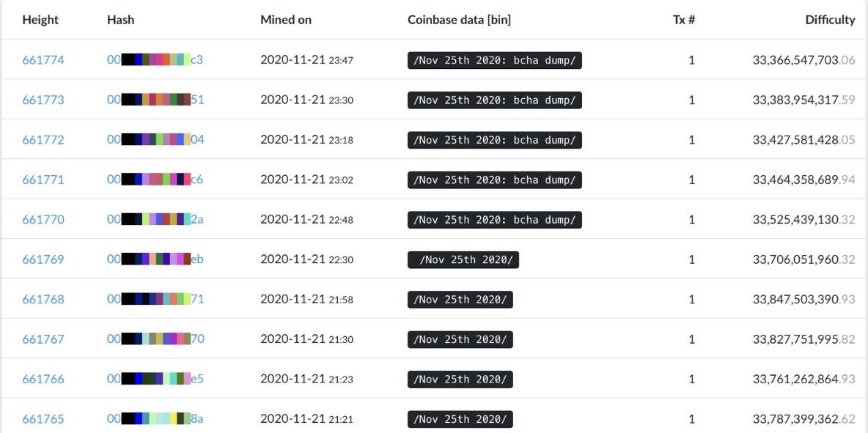Viewport: 868px width, 433px height.
Task: Click the Coinbase data [bin] header
Action: coord(460,20)
